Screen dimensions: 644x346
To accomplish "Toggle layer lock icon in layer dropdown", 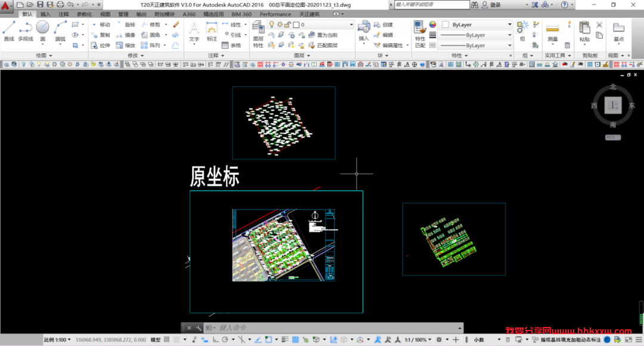I will (x=287, y=24).
